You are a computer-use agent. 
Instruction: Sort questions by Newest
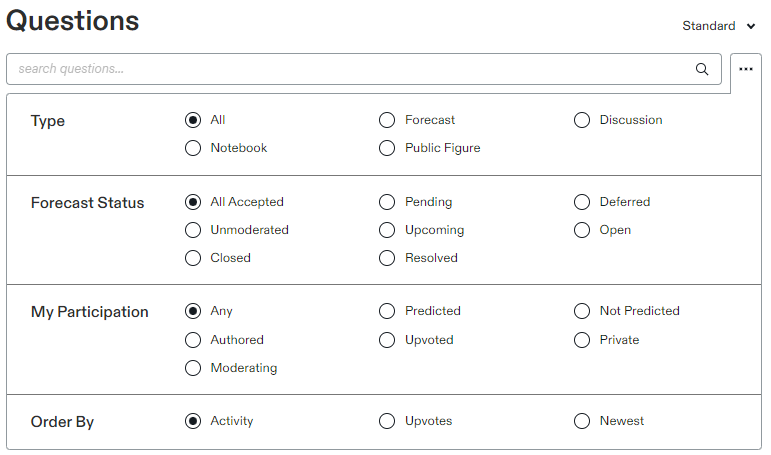[582, 422]
